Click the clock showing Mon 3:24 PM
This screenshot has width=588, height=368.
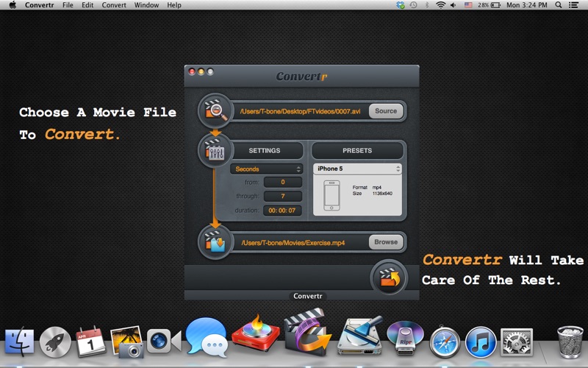point(526,5)
